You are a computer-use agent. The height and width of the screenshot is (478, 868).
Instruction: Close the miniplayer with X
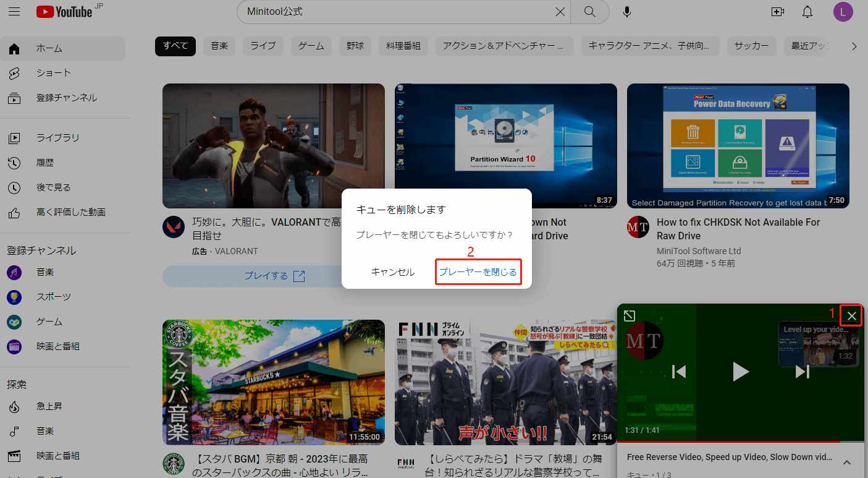click(x=852, y=316)
